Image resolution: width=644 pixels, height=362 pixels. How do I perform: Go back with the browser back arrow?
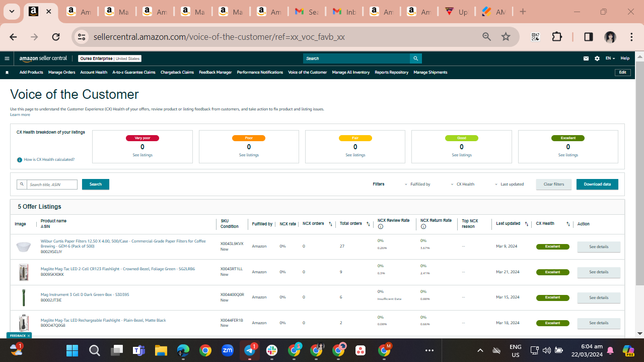[13, 37]
